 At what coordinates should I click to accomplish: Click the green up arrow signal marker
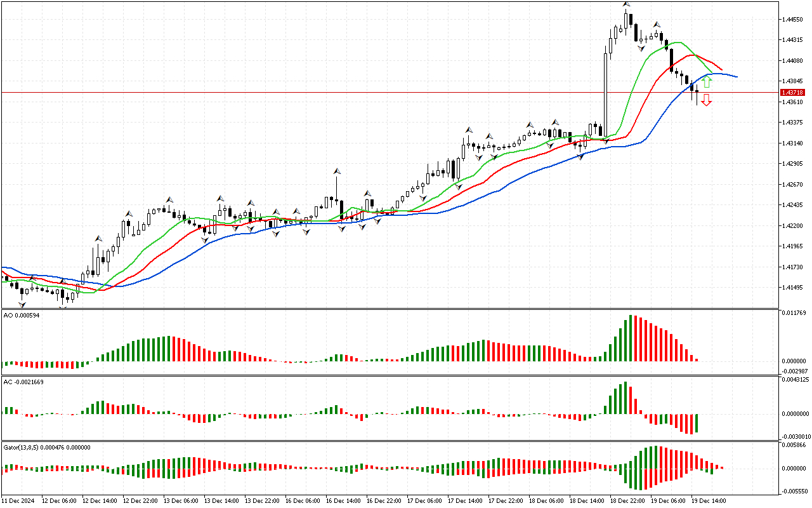pos(707,82)
